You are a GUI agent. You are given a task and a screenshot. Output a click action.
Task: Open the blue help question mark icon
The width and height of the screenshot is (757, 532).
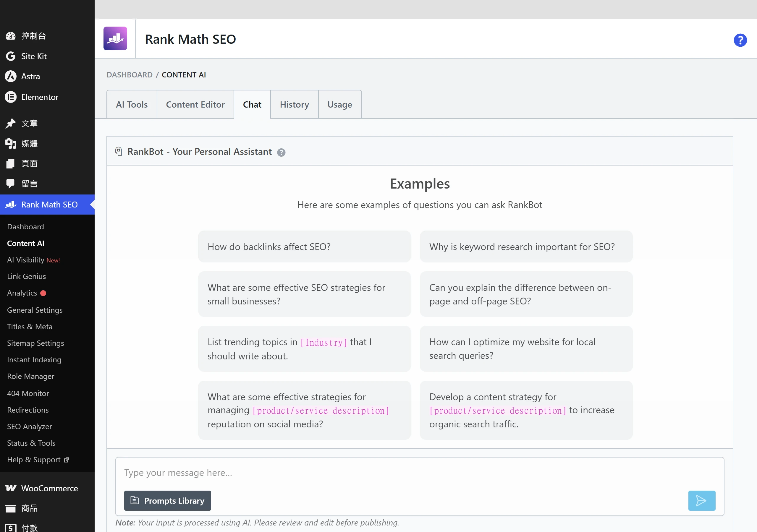point(740,40)
